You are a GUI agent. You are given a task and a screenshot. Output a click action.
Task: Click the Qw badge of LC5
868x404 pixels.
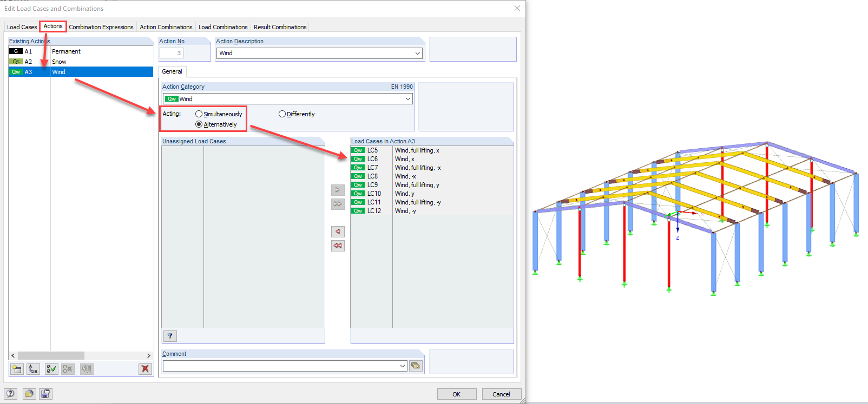[358, 150]
